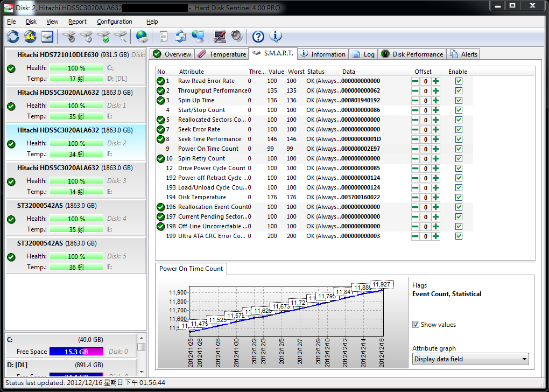Select Hitachi HDS721010DLE630 disk in list

tap(76, 67)
